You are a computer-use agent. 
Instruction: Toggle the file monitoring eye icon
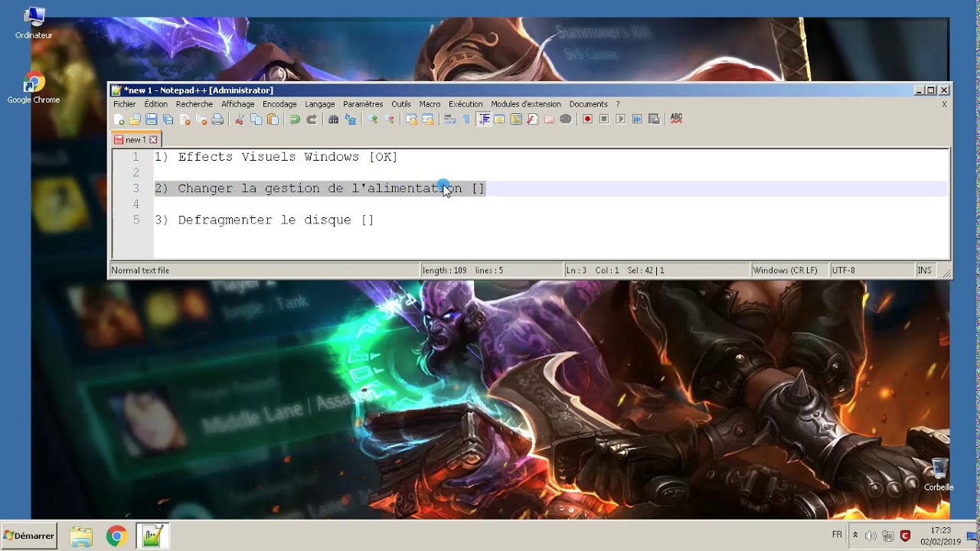[566, 119]
